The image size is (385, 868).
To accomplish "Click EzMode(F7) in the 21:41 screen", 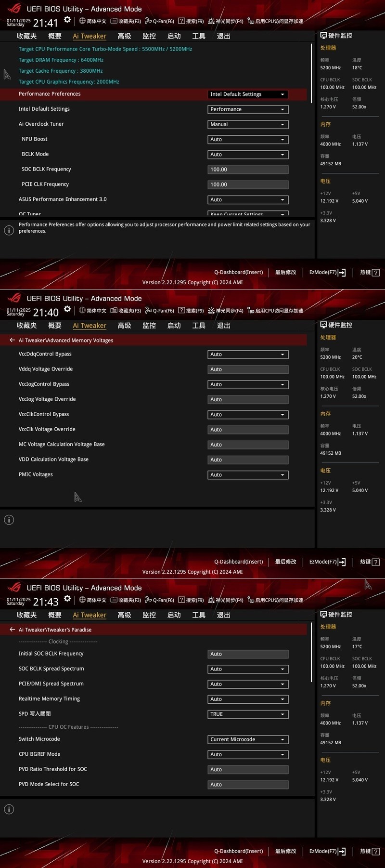I will (327, 273).
